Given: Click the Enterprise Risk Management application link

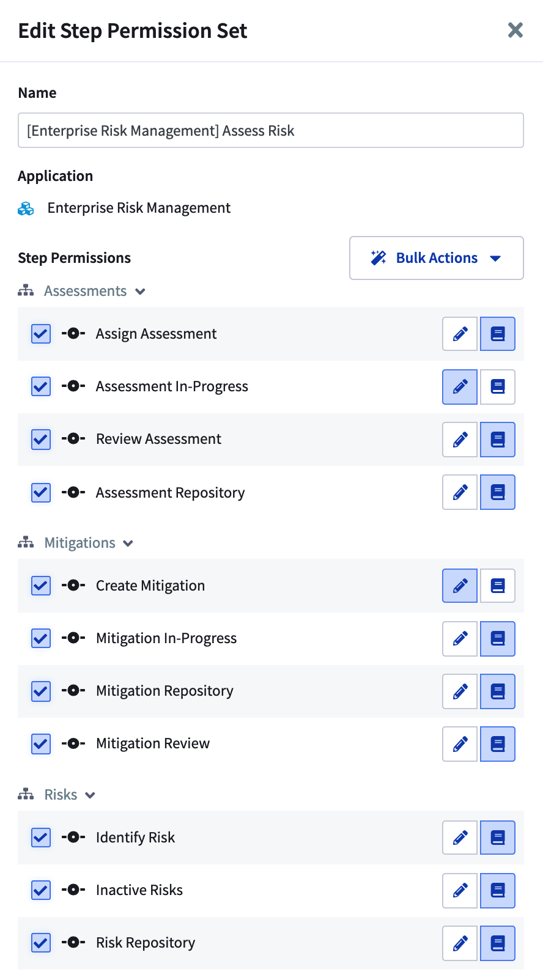Looking at the screenshot, I should 139,208.
